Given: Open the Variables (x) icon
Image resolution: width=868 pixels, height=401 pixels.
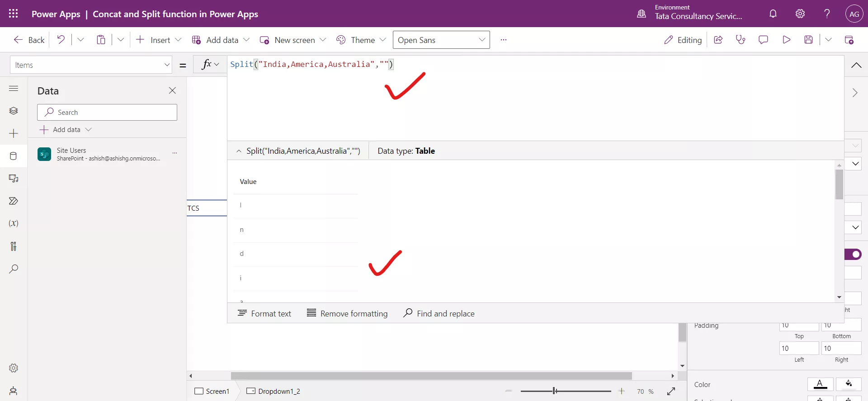Looking at the screenshot, I should (14, 223).
